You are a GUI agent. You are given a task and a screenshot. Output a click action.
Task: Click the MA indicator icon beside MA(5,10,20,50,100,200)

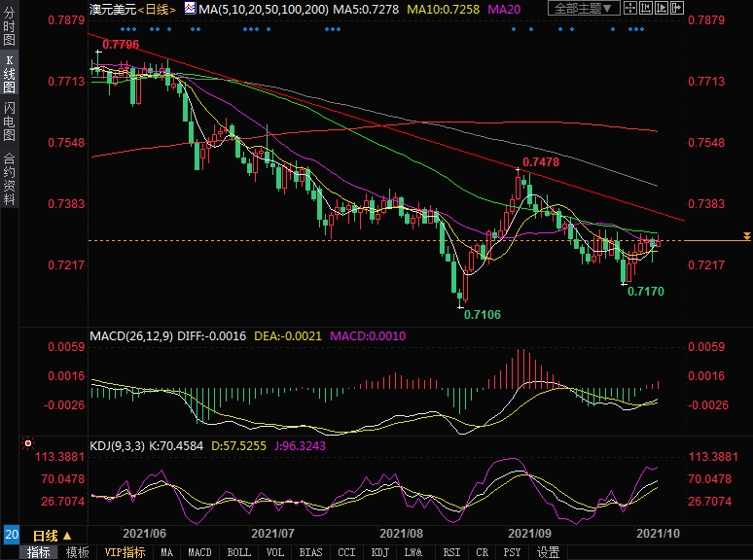(190, 9)
